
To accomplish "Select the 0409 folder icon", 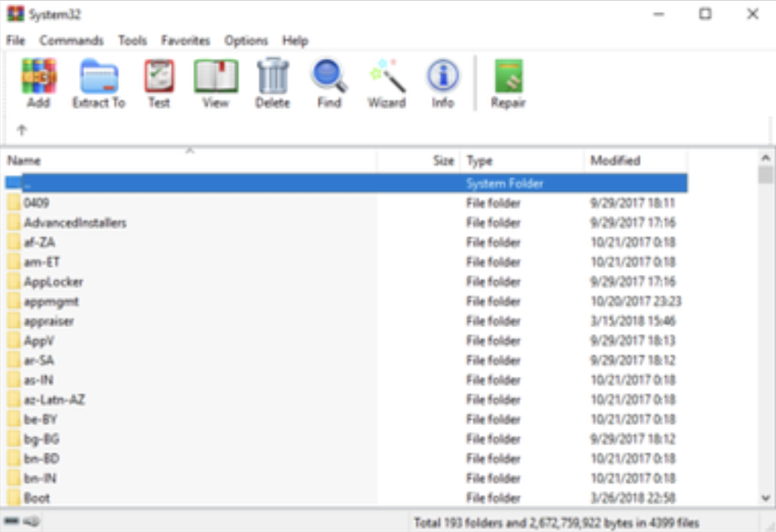I will (14, 203).
